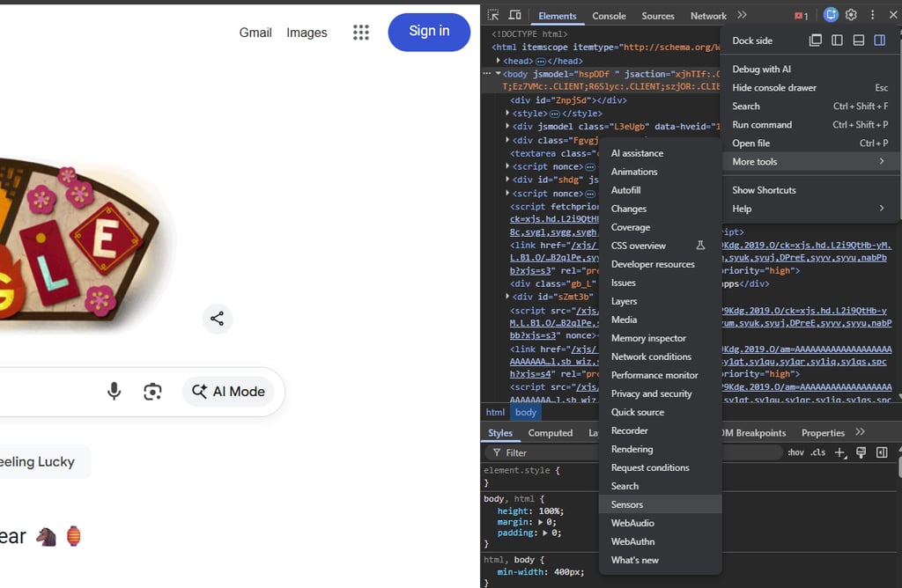Select Debug with AI menu item
Image resolution: width=902 pixels, height=588 pixels.
pos(809,69)
